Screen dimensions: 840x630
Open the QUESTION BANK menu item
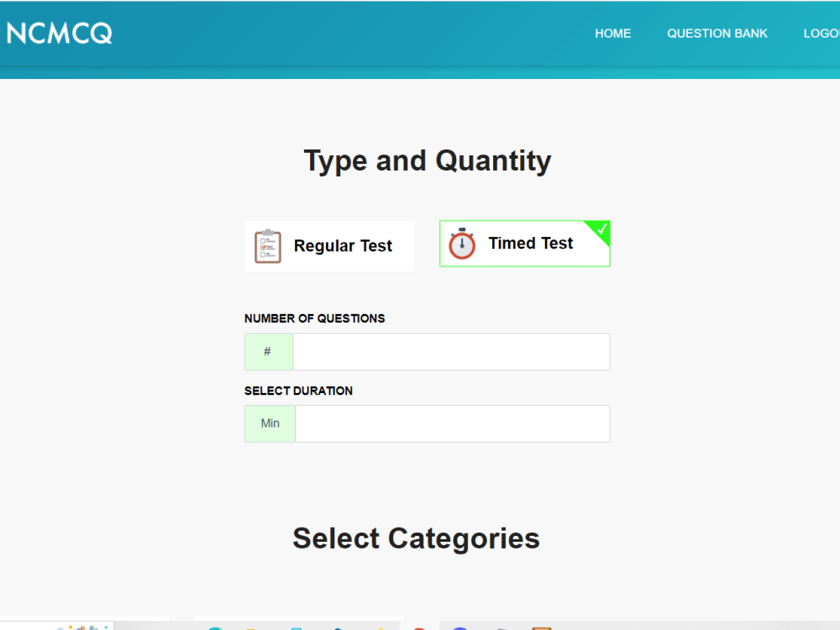[717, 34]
